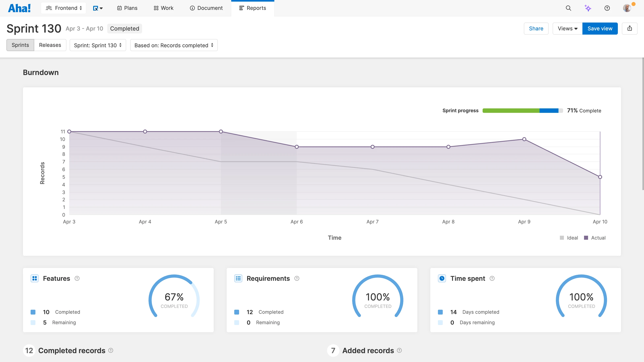Click the user profile avatar
This screenshot has width=644, height=362.
(627, 8)
